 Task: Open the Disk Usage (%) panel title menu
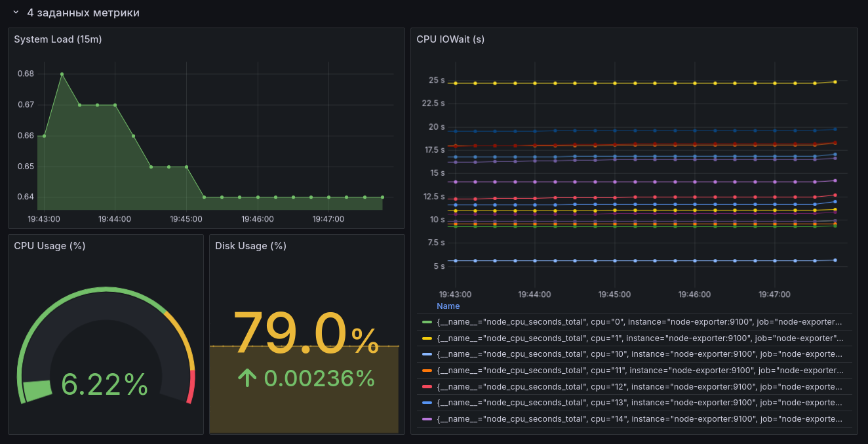tap(250, 246)
